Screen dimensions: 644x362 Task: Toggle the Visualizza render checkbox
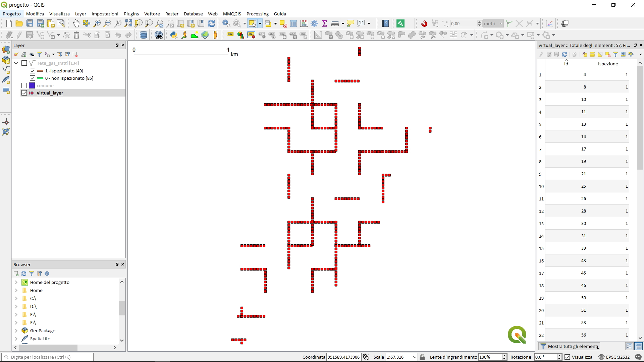[567, 357]
